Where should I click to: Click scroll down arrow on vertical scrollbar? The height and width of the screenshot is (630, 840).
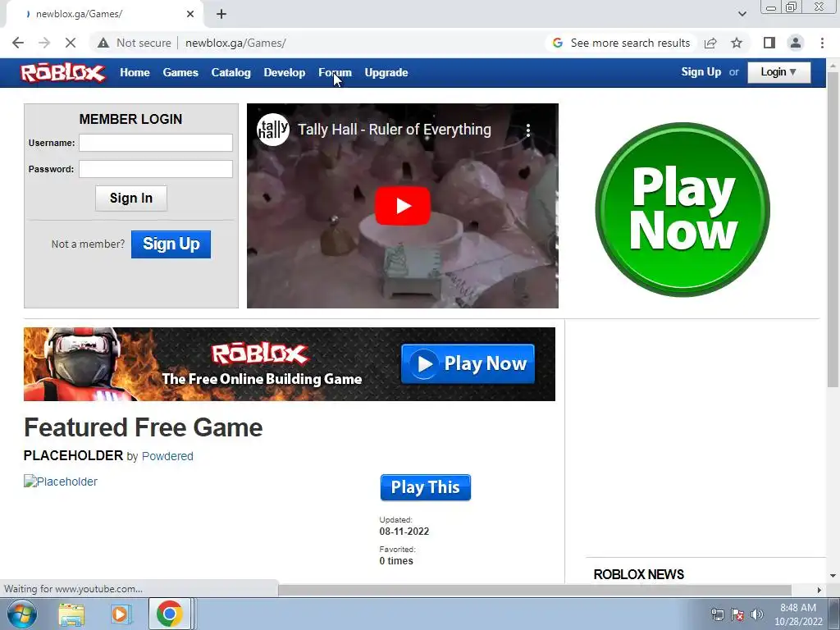[833, 577]
